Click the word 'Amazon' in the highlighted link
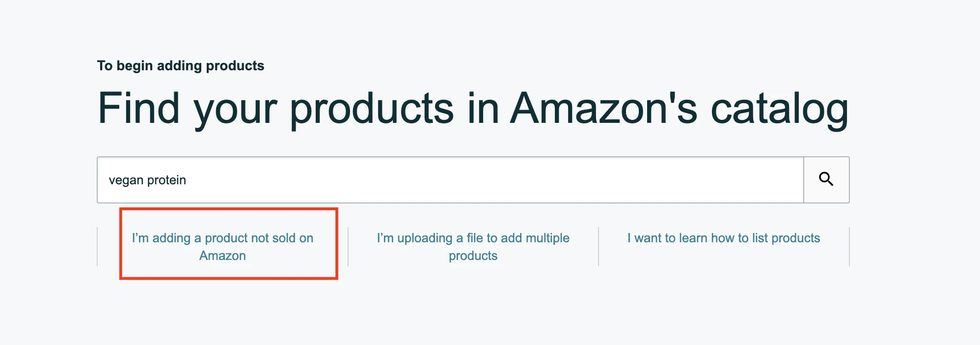Screen dimensions: 980x345 [x=222, y=256]
